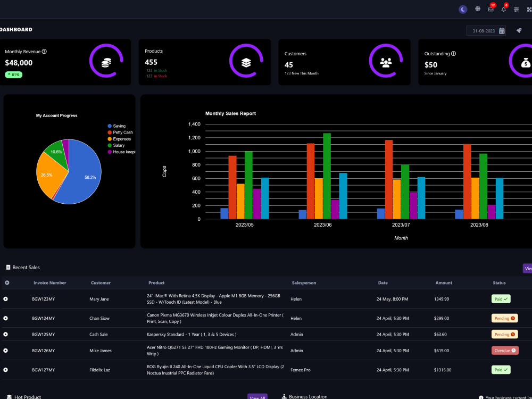This screenshot has width=532, height=399.
Task: Toggle dark mode moon icon
Action: click(463, 10)
